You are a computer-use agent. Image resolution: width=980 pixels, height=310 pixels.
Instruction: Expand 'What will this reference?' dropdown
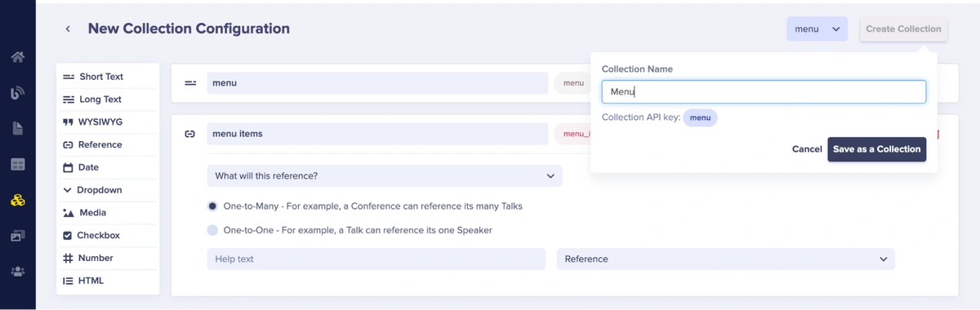point(384,175)
